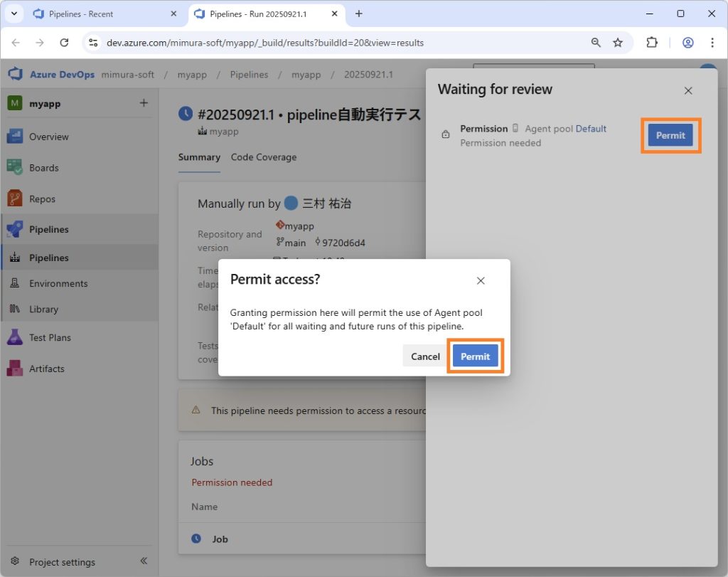Click Permit in the Permit access dialog
This screenshot has height=577, width=728.
(x=475, y=356)
